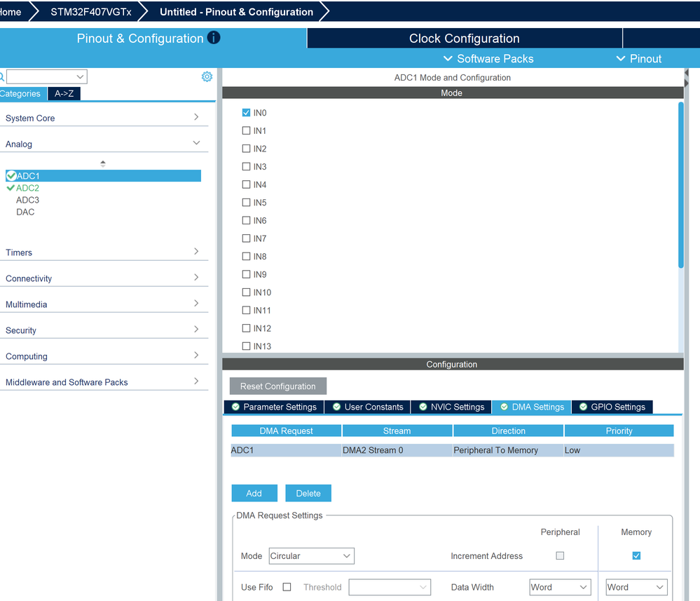Open the NVIC Settings tab
700x601 pixels.
click(451, 407)
